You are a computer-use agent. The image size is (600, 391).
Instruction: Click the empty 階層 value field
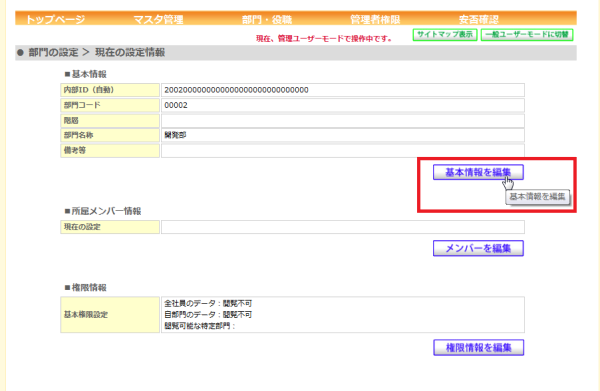pyautogui.click(x=342, y=121)
